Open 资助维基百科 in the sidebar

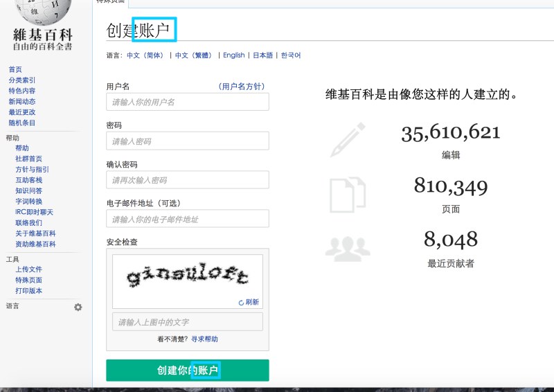click(x=35, y=244)
